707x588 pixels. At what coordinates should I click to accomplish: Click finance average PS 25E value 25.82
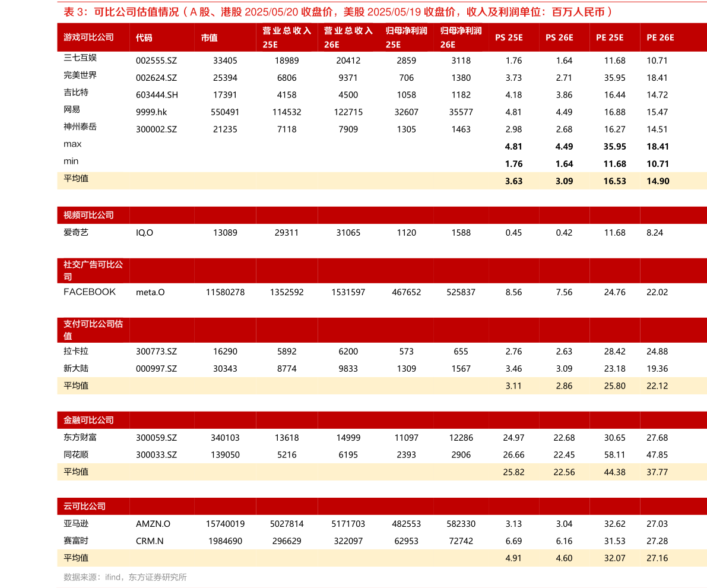point(513,472)
